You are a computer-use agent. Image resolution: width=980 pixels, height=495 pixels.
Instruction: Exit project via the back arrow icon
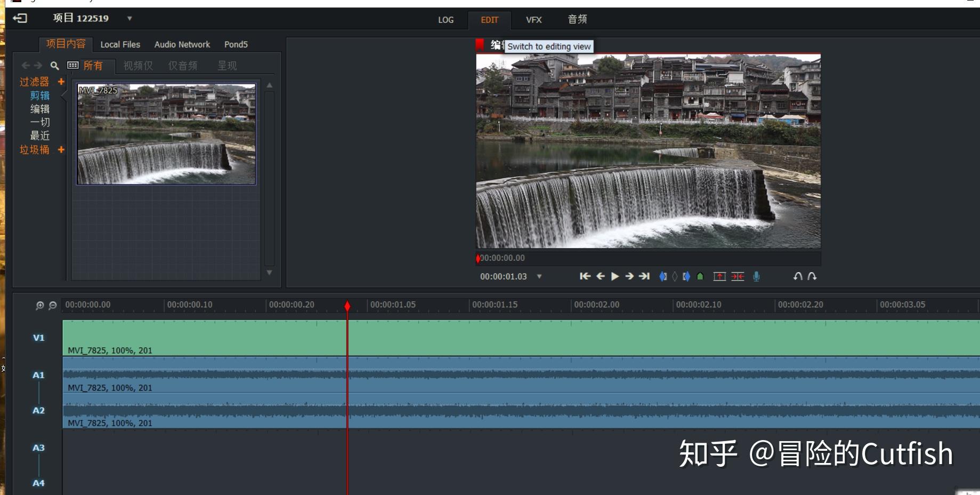pyautogui.click(x=20, y=18)
